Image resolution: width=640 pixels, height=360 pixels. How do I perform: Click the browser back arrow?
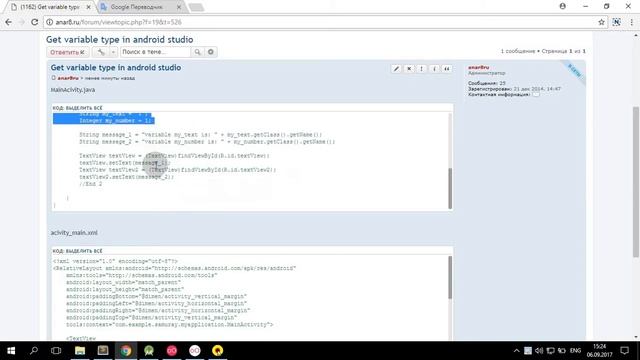(x=9, y=22)
